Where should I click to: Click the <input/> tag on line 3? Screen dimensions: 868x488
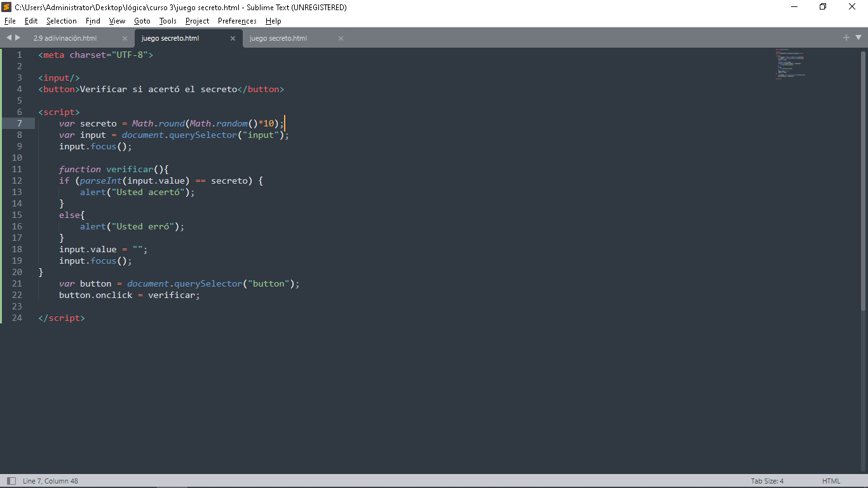pos(59,78)
